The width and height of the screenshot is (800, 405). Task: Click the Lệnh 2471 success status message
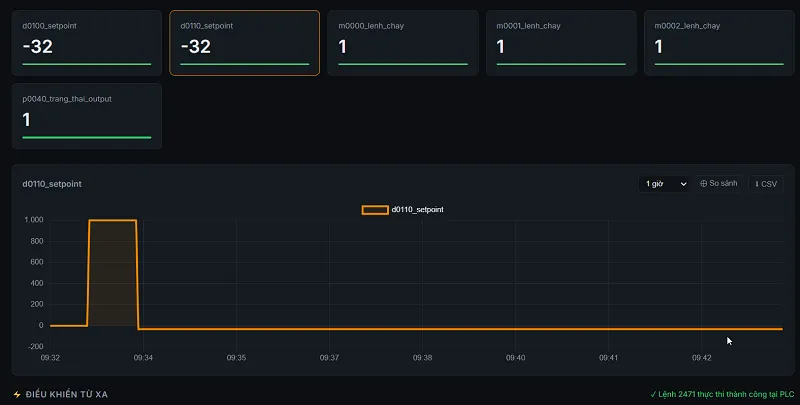[722, 394]
